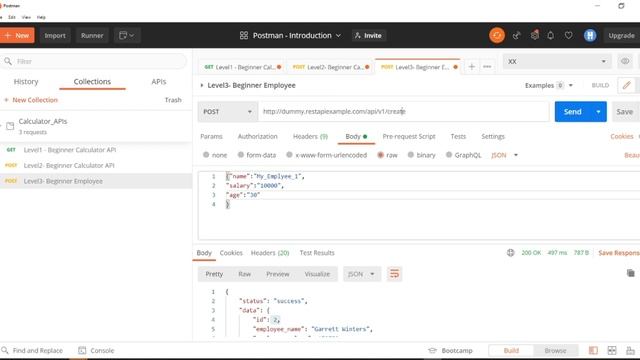Click the response wrap lines icon

point(394,274)
